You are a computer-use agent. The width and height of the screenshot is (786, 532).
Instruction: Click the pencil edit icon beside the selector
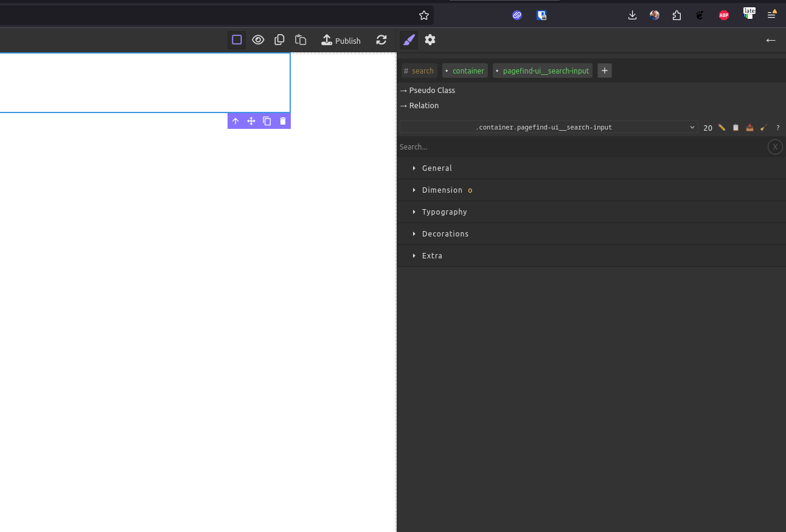pos(721,127)
